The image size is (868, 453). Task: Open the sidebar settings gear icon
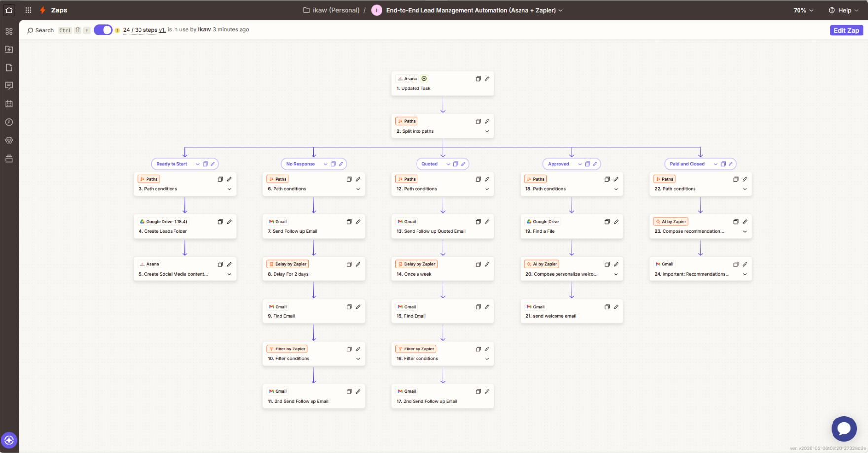[9, 140]
